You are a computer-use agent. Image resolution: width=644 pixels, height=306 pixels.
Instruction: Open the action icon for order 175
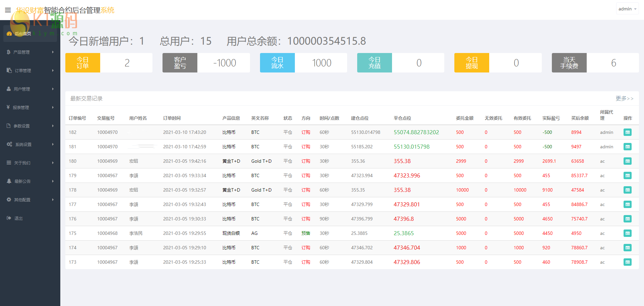point(627,233)
